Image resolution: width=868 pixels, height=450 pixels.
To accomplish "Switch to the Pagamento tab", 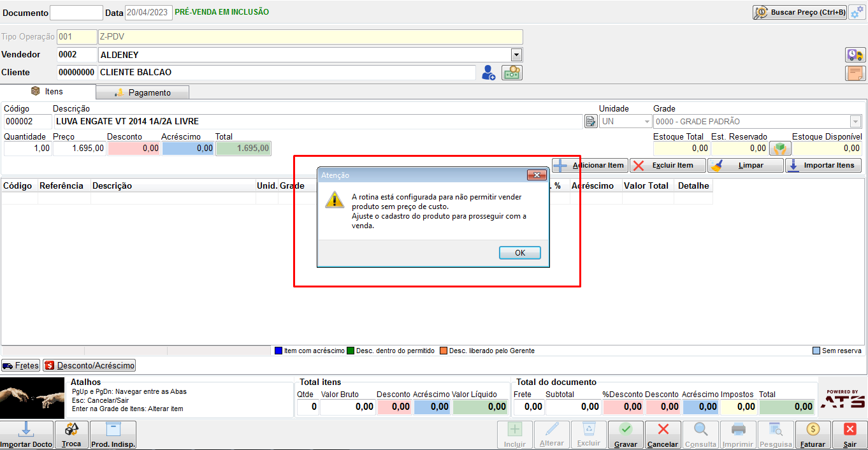I will (143, 92).
